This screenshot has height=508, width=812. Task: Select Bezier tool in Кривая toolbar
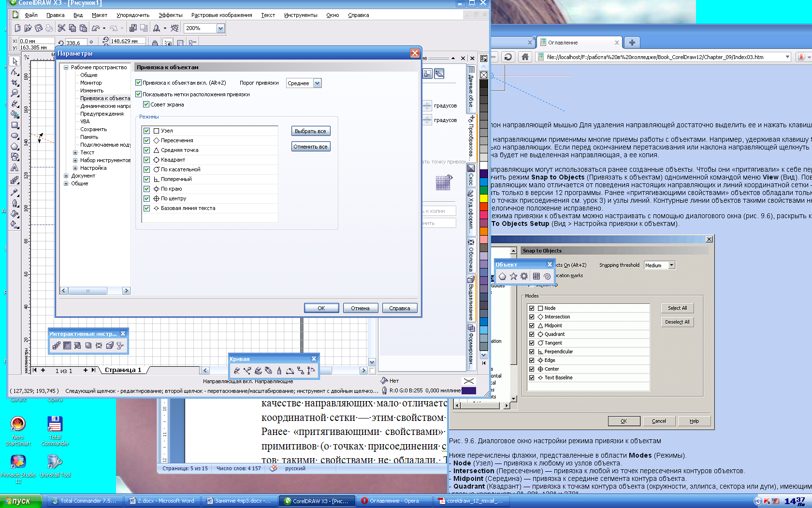pyautogui.click(x=247, y=371)
